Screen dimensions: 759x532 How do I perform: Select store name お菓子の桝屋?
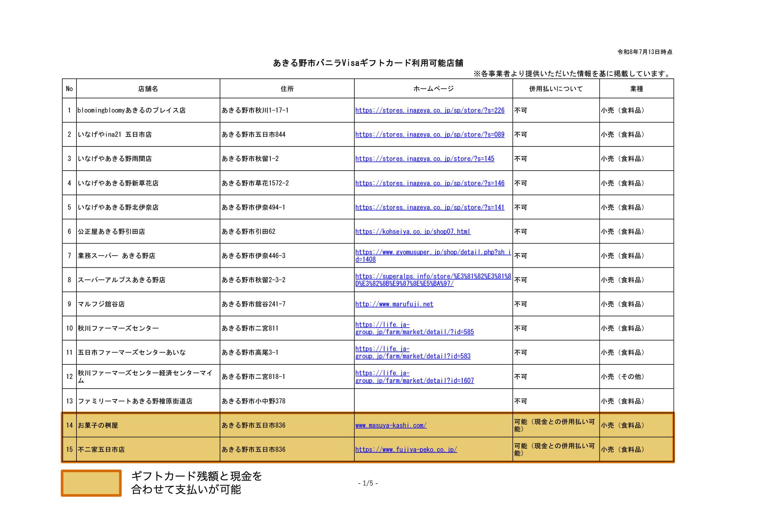tap(98, 425)
